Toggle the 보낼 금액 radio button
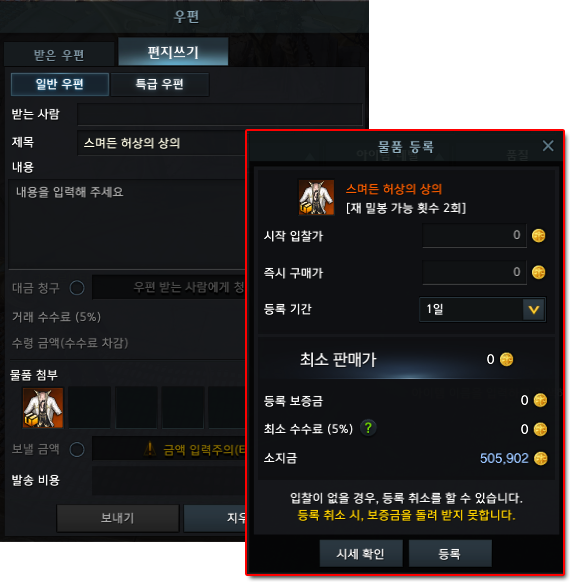Image resolution: width=575 pixels, height=586 pixels. (77, 450)
